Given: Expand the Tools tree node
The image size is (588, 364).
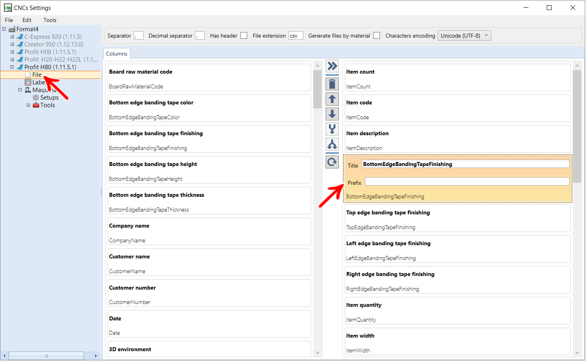Looking at the screenshot, I should [28, 105].
